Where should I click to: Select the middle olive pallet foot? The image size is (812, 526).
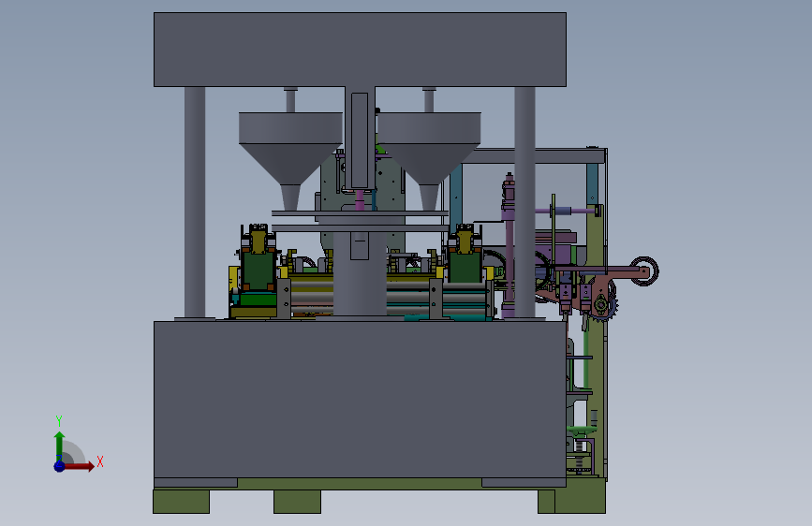[297, 501]
